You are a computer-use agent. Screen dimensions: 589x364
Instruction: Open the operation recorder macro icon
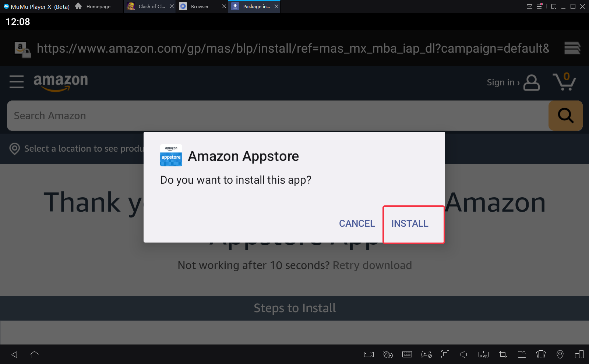coord(388,354)
